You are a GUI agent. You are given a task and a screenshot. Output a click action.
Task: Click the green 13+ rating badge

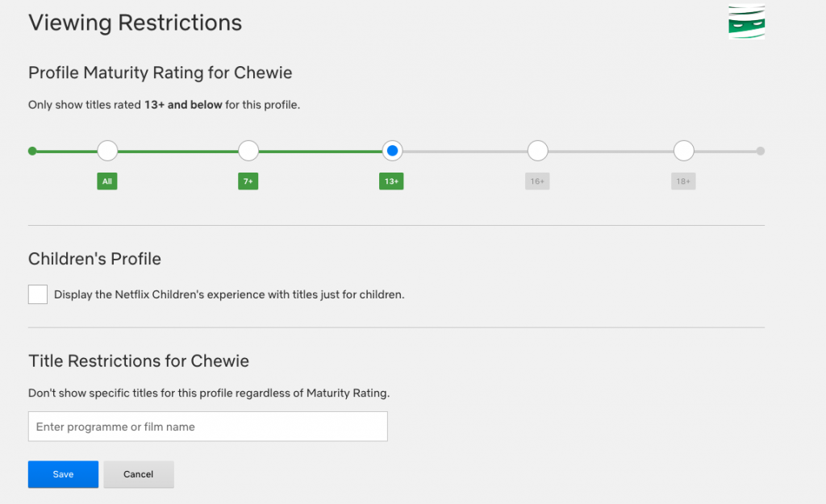[x=391, y=181]
